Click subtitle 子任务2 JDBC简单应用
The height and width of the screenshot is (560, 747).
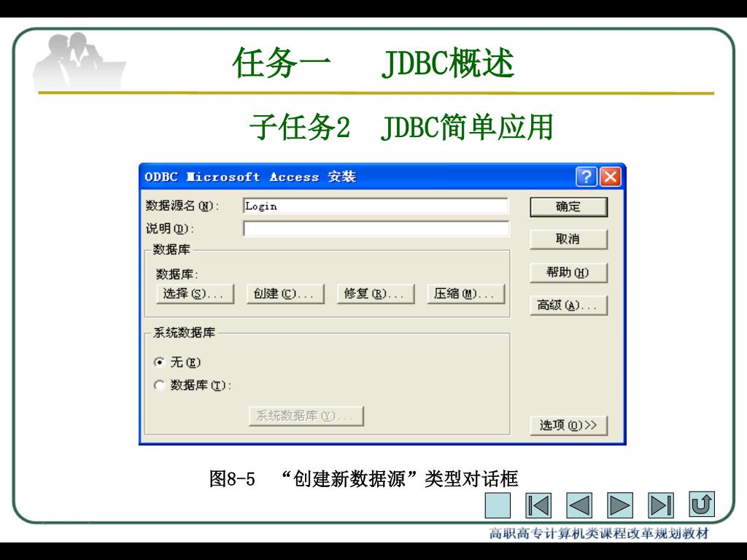(401, 127)
